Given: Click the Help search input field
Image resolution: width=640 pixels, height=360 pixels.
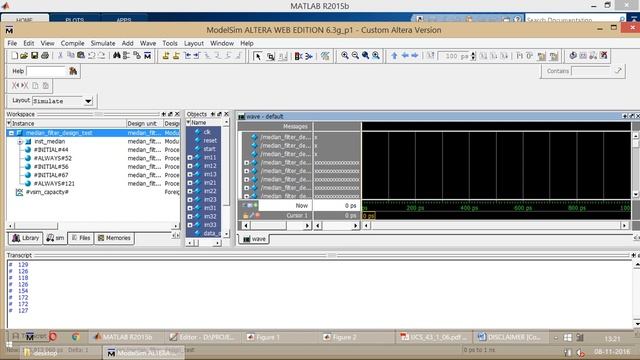Looking at the screenshot, I should [x=46, y=71].
